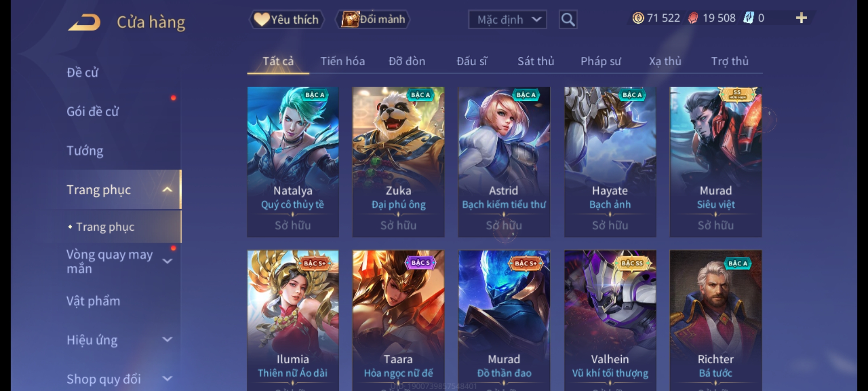Open Đổi mảnh fragment exchange

tap(373, 20)
